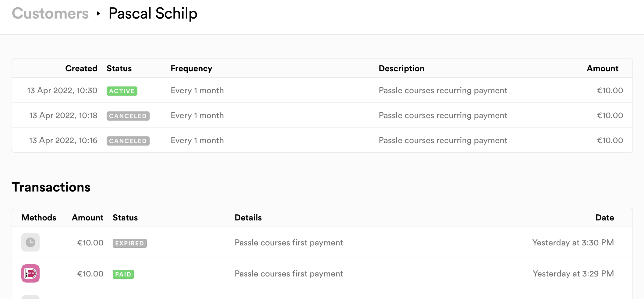Click the Transactions section heading
The width and height of the screenshot is (644, 299).
pyautogui.click(x=51, y=187)
